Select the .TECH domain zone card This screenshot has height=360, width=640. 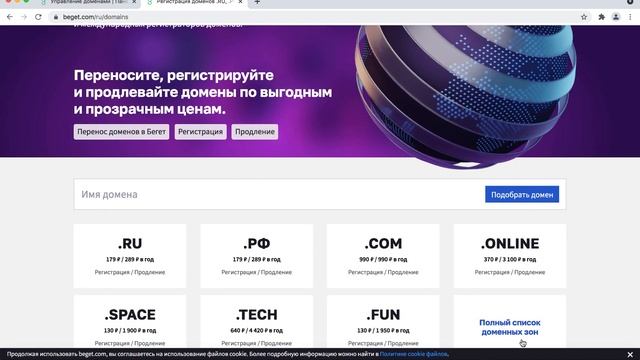pyautogui.click(x=257, y=322)
